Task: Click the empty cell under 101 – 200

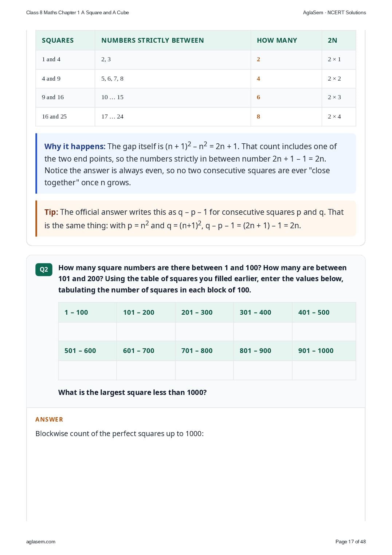Action: tap(146, 331)
